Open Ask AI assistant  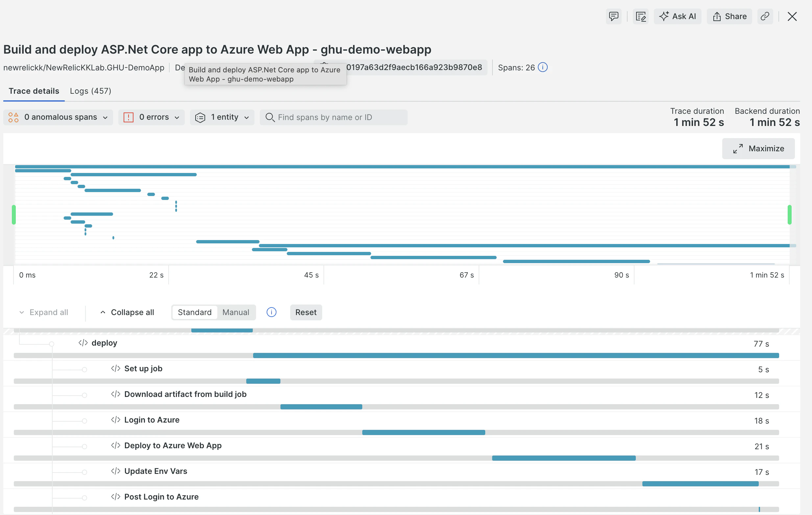coord(677,16)
